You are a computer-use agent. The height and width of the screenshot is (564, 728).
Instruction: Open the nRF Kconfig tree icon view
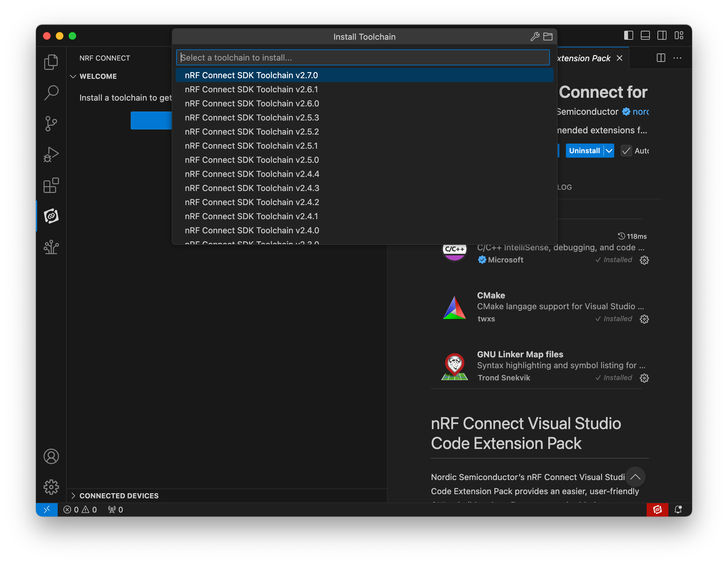51,247
